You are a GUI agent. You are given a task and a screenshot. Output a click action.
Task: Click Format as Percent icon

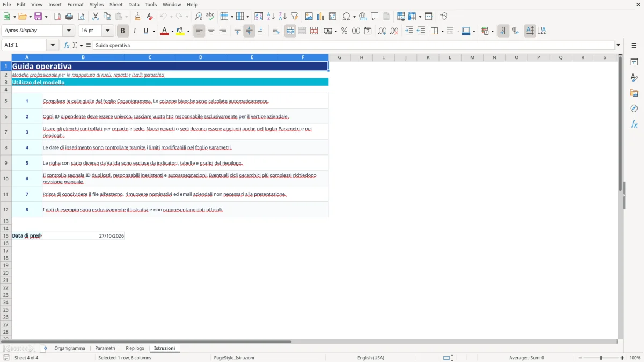pyautogui.click(x=344, y=31)
